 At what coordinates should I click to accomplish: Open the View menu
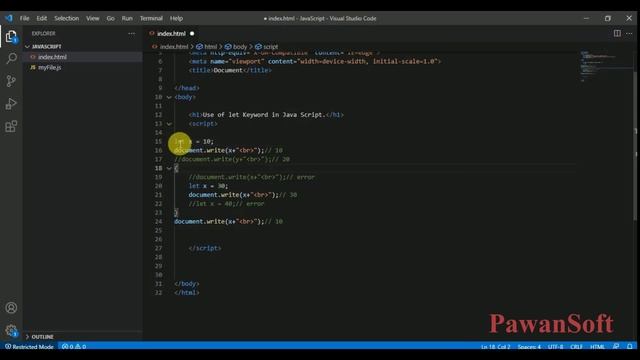point(93,18)
